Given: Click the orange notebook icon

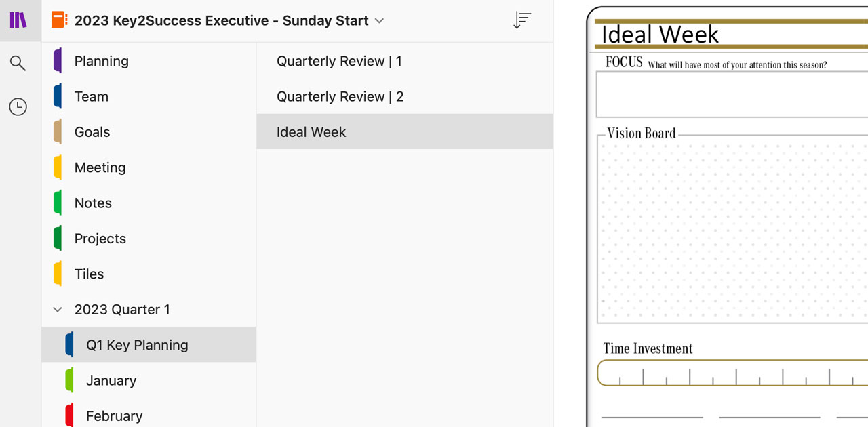Looking at the screenshot, I should (60, 20).
